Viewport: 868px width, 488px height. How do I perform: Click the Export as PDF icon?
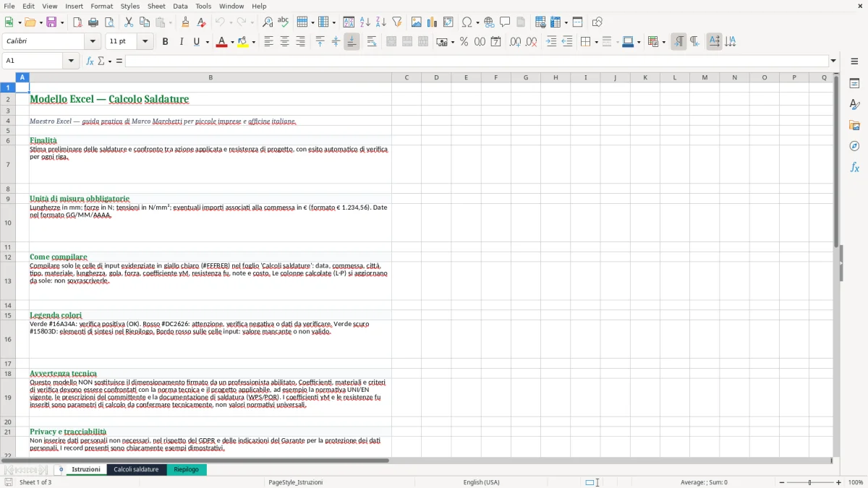click(x=77, y=22)
